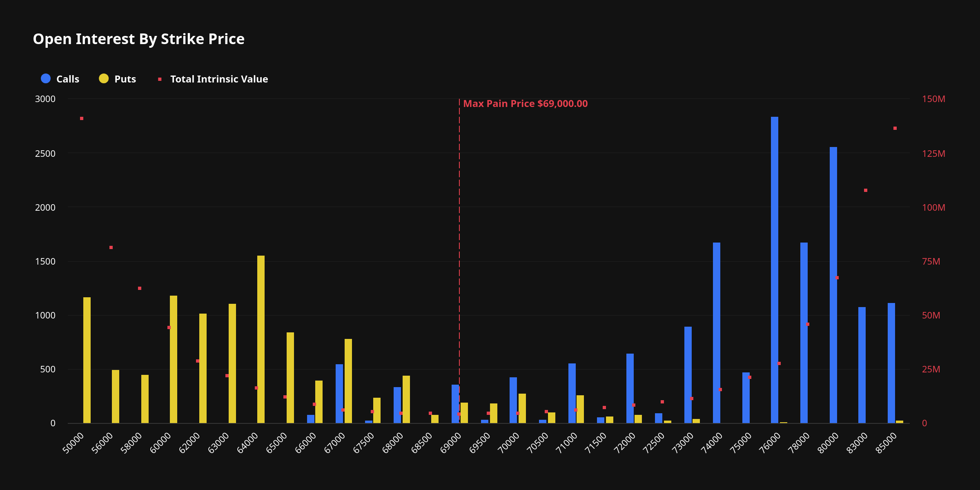Click the red intrinsic value dot above 85000
The width and height of the screenshot is (980, 490).
(895, 128)
